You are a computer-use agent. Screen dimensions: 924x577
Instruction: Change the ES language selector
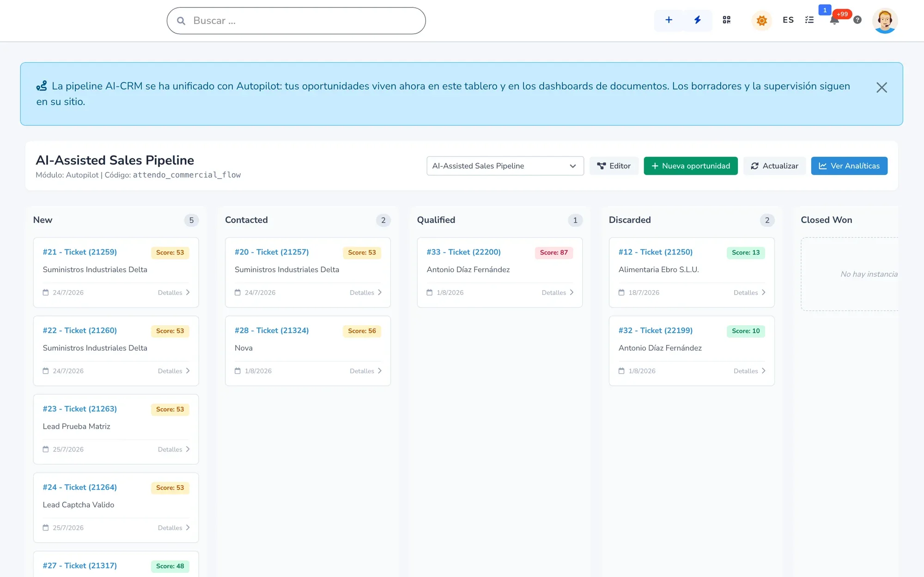point(788,20)
